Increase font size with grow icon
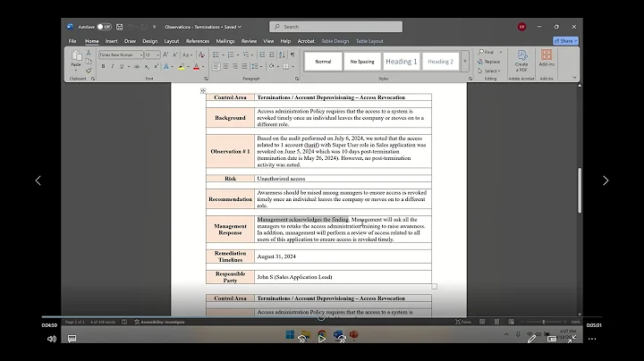Viewport: 644px width, 361px height. pyautogui.click(x=165, y=55)
